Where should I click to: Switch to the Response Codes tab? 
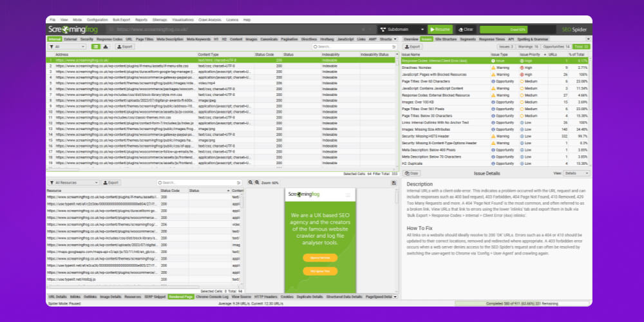pyautogui.click(x=109, y=39)
